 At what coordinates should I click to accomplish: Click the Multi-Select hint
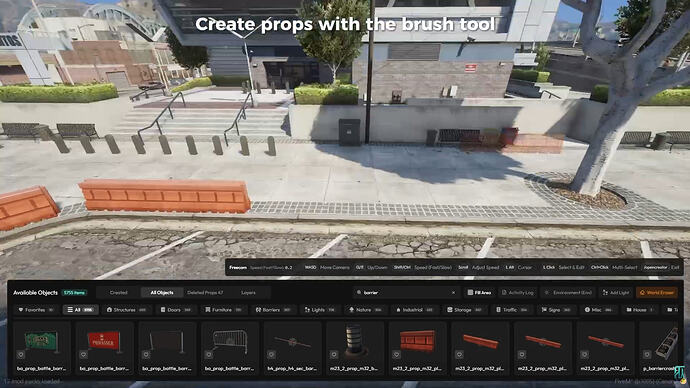(x=614, y=267)
